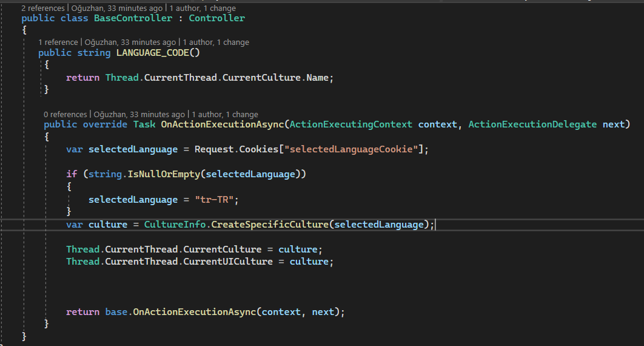Click the Request identifier
The height and width of the screenshot is (346, 644).
click(214, 149)
